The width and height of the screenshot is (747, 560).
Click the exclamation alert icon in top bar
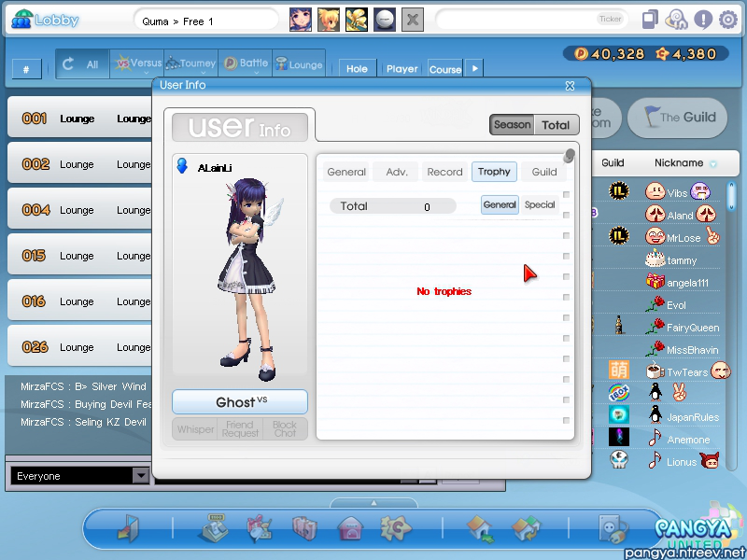[702, 19]
